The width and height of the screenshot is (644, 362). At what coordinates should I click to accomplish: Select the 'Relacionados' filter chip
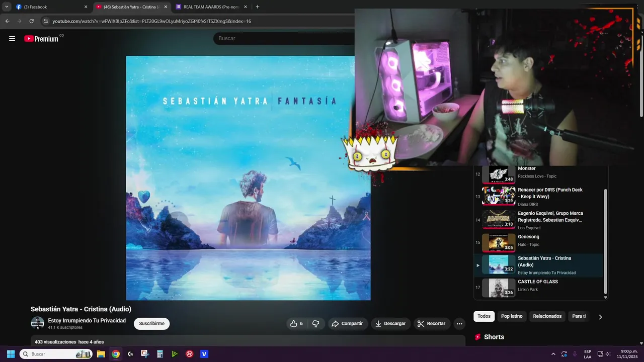(x=547, y=316)
